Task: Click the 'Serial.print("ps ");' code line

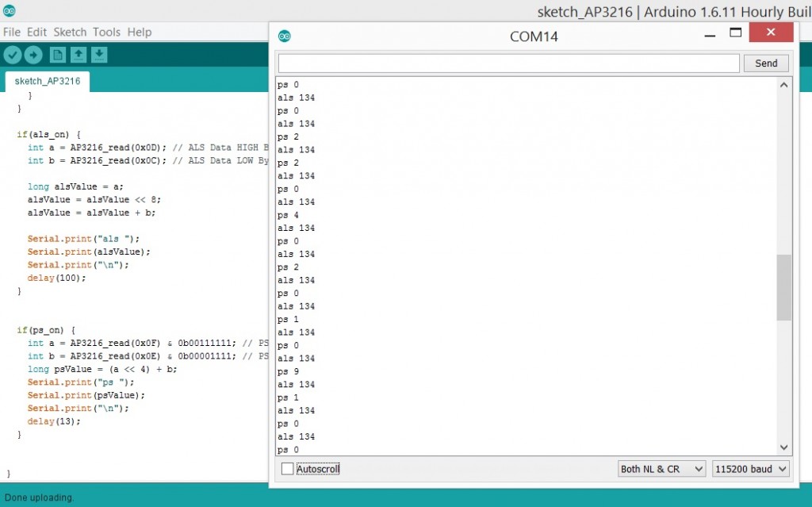Action: coord(81,382)
